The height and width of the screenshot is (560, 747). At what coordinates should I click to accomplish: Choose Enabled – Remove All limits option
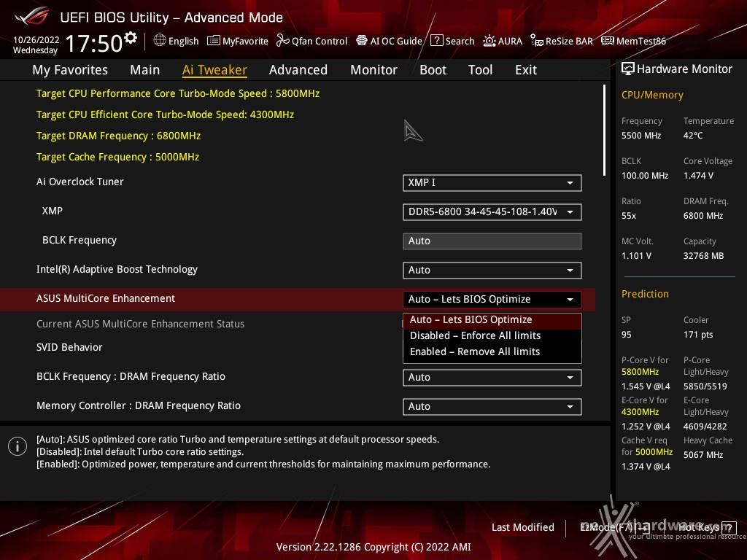[x=492, y=352]
